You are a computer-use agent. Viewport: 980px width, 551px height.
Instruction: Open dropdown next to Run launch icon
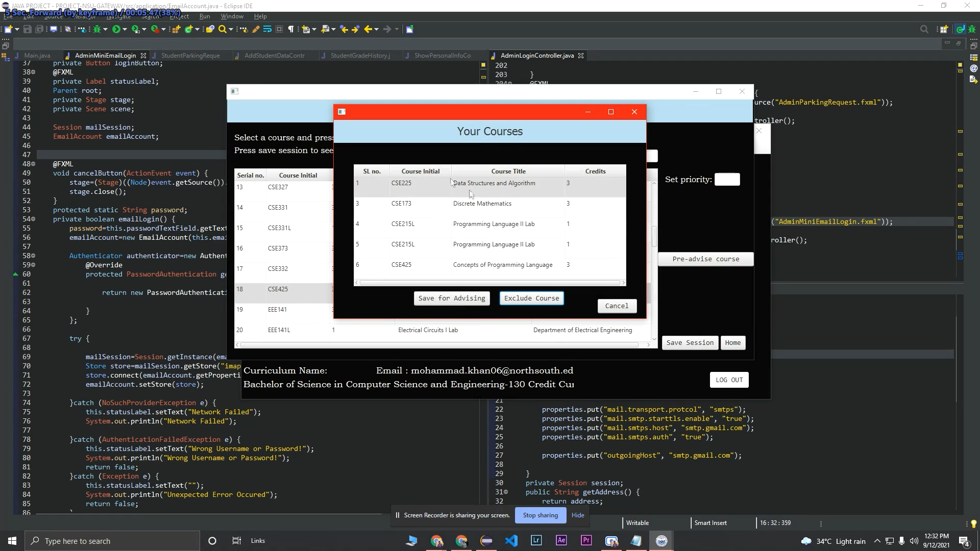click(x=124, y=29)
